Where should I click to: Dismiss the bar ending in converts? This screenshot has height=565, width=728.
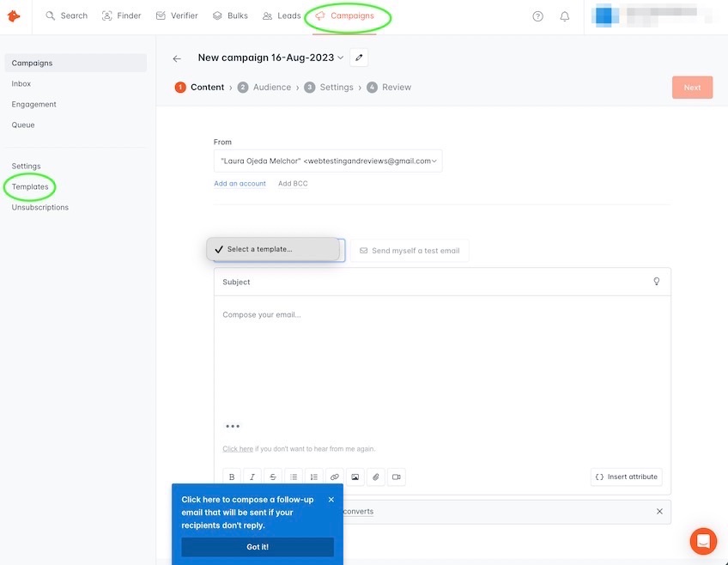(659, 511)
